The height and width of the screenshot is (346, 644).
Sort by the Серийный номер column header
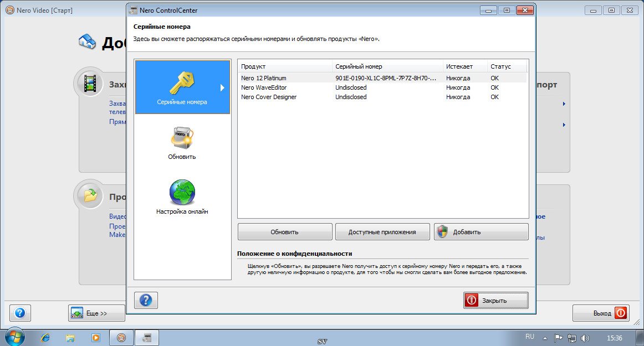point(387,66)
